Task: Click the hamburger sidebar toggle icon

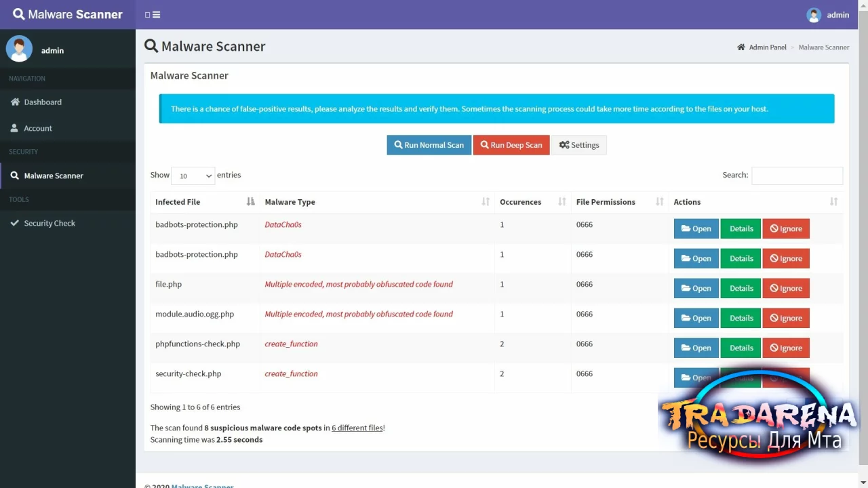Action: [x=156, y=15]
